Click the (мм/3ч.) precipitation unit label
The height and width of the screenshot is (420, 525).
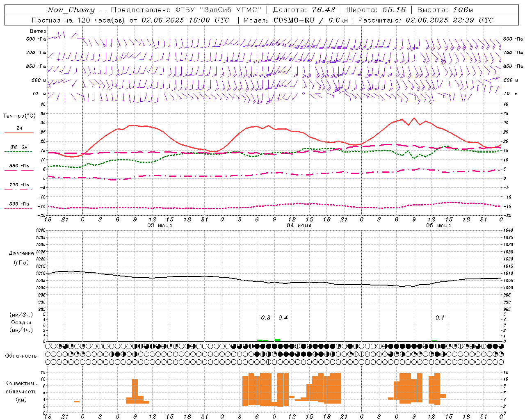[x=21, y=315]
